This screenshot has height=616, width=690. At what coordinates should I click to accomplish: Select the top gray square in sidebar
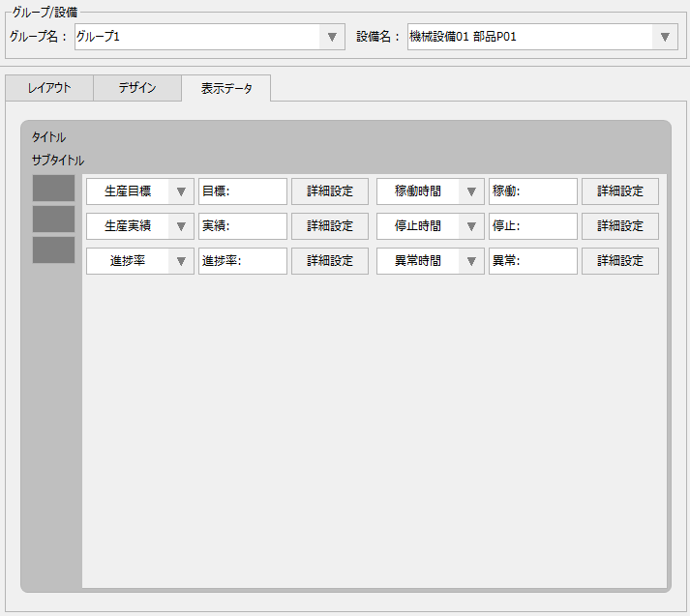point(53,189)
